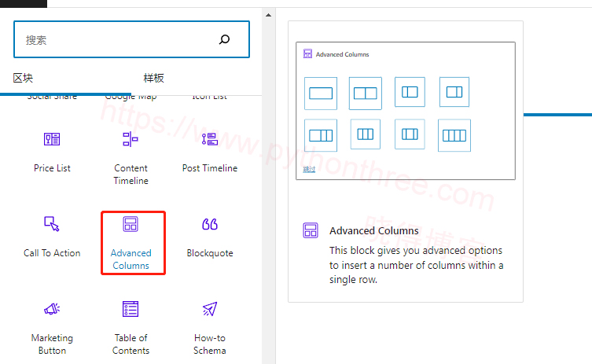Screen dimensions: 592x364
Task: Click the search magnifier icon
Action: point(224,39)
